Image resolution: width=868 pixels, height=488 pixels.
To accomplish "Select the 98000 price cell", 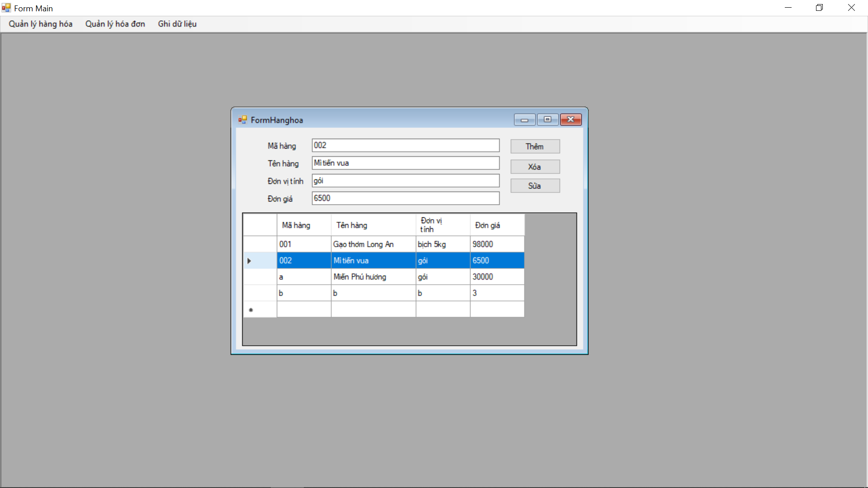I will [497, 244].
